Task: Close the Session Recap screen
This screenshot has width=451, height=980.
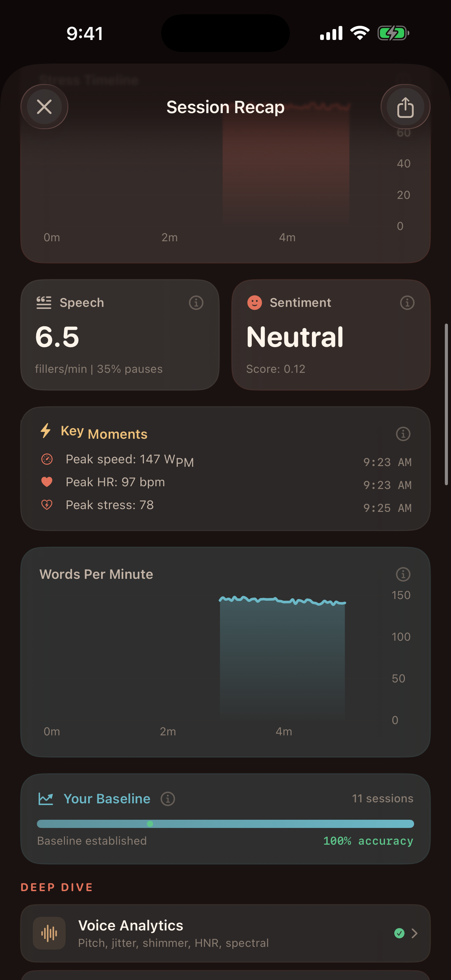Action: pyautogui.click(x=44, y=107)
